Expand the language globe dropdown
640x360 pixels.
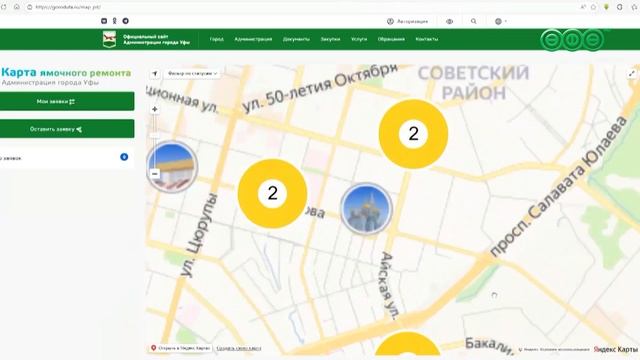(500, 21)
